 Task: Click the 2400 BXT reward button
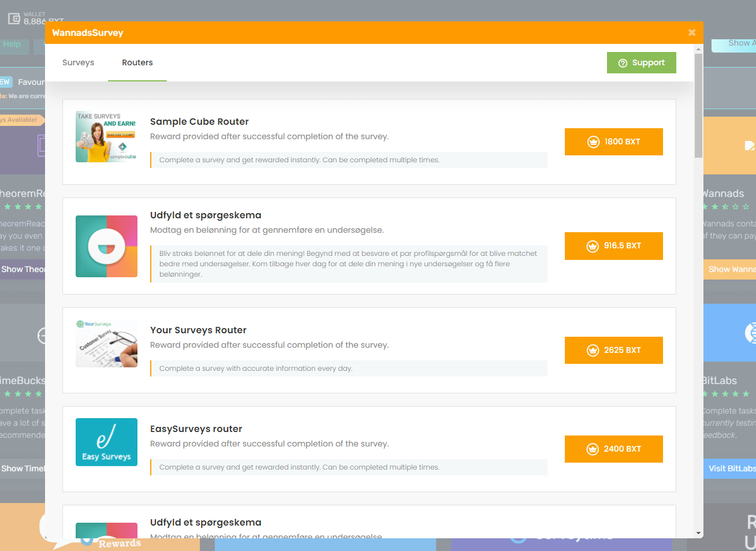pos(613,449)
